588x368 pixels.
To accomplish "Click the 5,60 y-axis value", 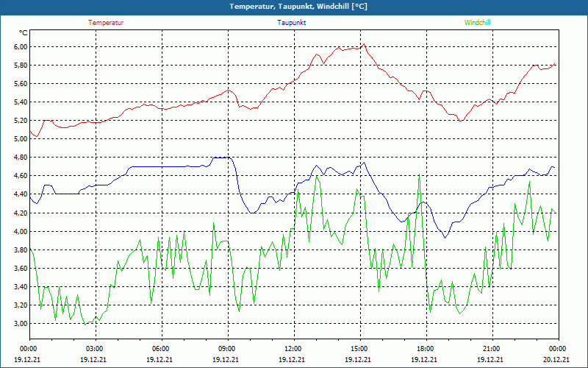I will [x=21, y=84].
